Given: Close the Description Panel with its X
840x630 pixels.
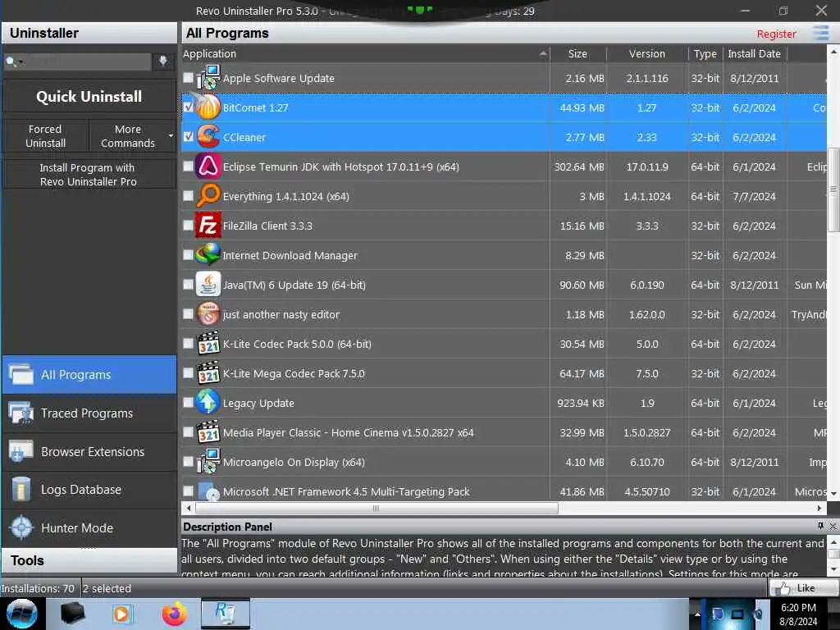Looking at the screenshot, I should (833, 526).
